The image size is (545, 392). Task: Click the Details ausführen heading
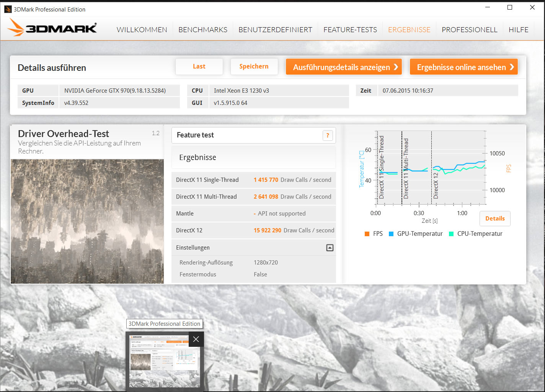click(52, 68)
